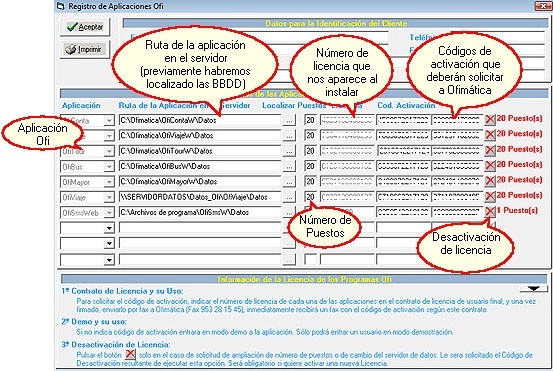Open the OfiConta application dropdown
Viewport: 553px width, 371px height.
tap(109, 121)
